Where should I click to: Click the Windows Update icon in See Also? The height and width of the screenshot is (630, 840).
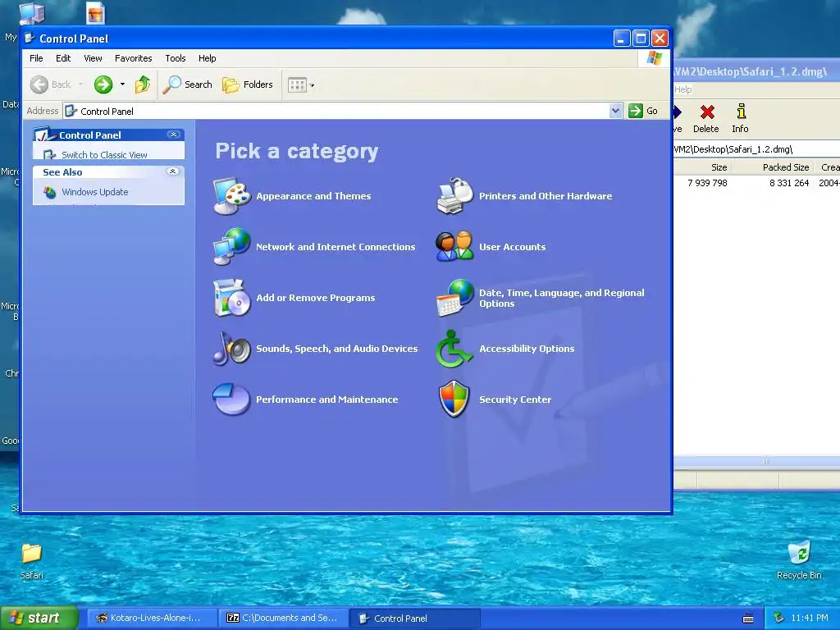50,192
